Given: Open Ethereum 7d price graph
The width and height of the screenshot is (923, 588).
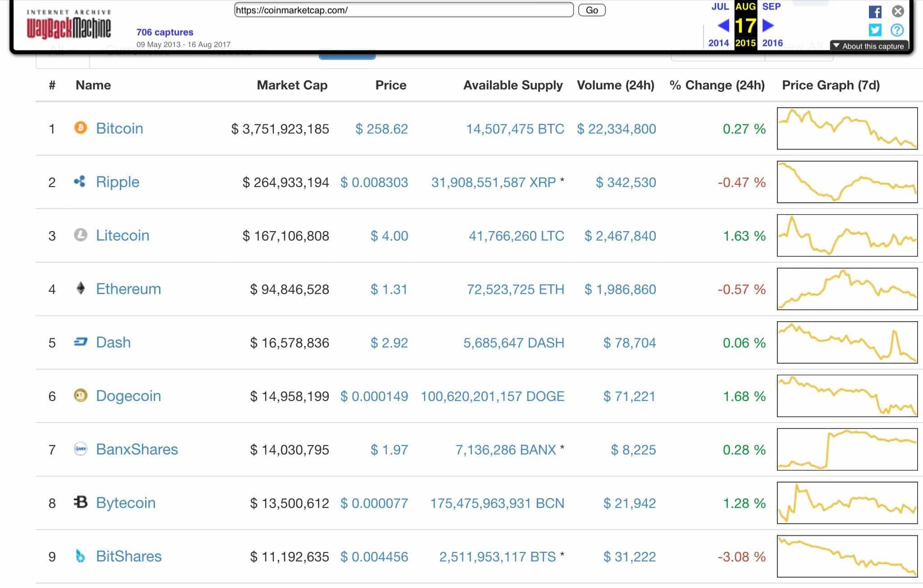Looking at the screenshot, I should (x=847, y=289).
